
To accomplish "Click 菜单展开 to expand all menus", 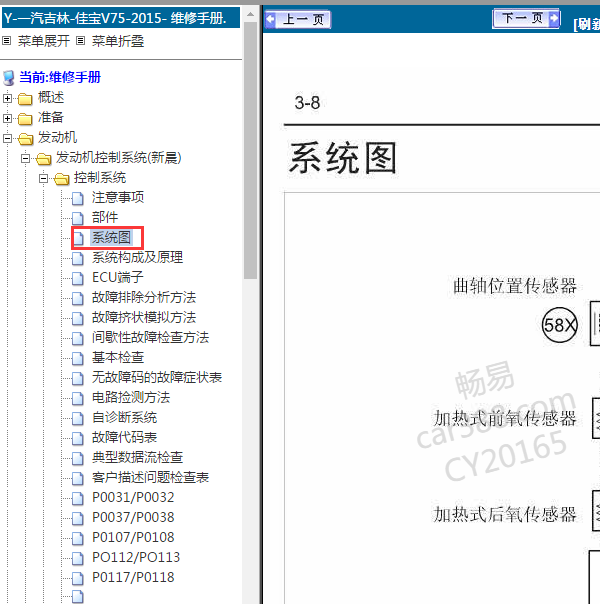I will (x=44, y=41).
